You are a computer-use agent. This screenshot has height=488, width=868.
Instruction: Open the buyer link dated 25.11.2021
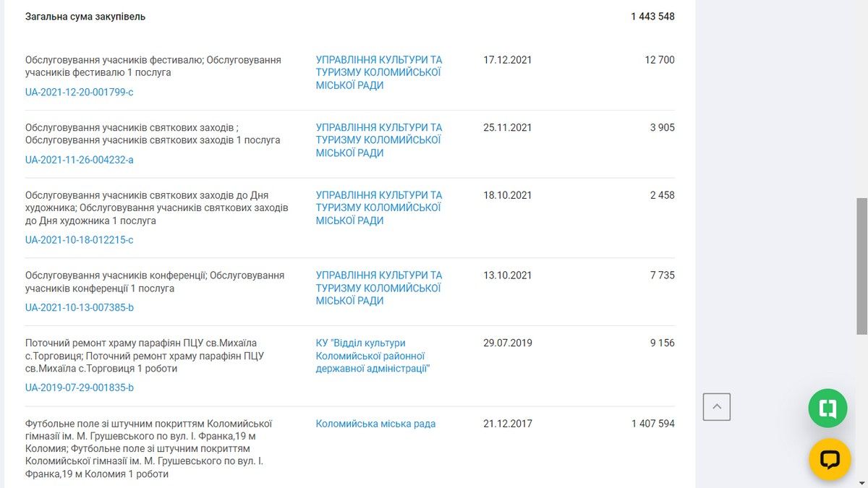click(x=378, y=140)
